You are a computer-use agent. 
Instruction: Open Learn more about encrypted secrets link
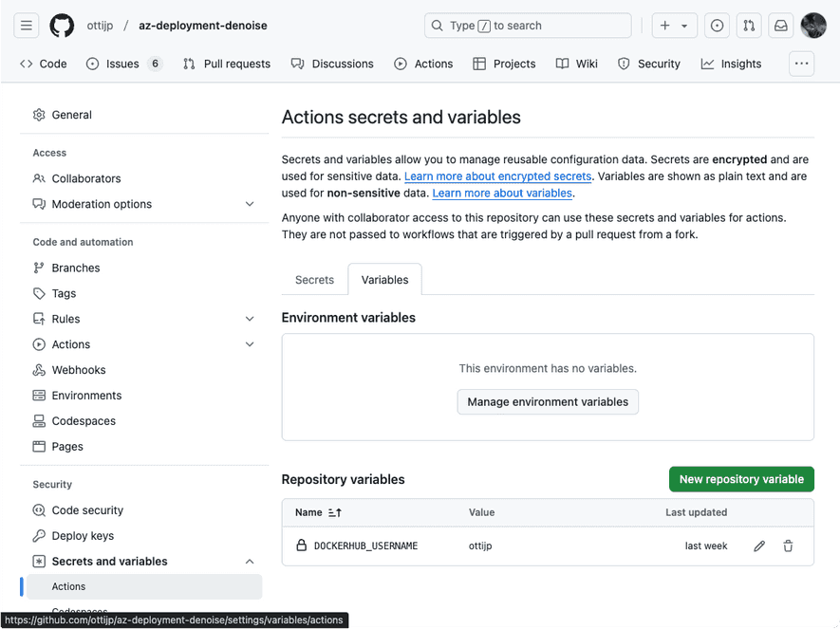pyautogui.click(x=497, y=176)
